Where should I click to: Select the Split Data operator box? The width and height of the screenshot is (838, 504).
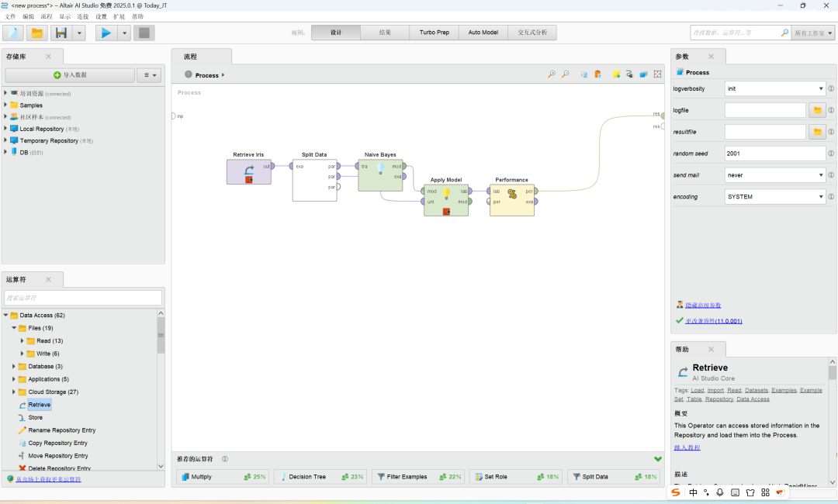(315, 180)
